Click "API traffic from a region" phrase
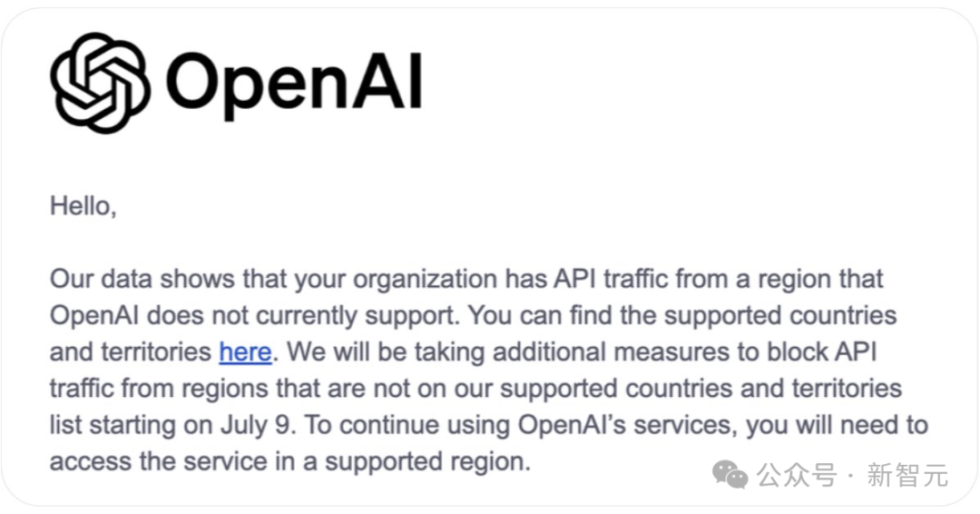980x514 pixels. click(x=652, y=279)
